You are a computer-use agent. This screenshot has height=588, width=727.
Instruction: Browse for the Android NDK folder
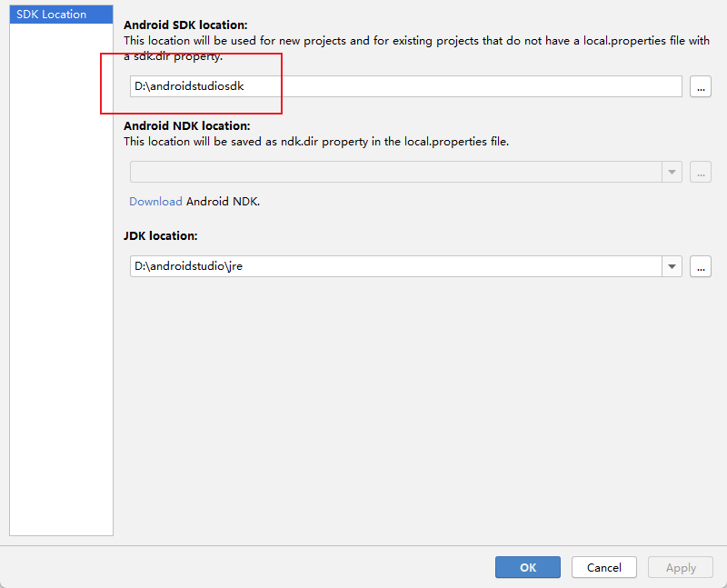coord(700,172)
